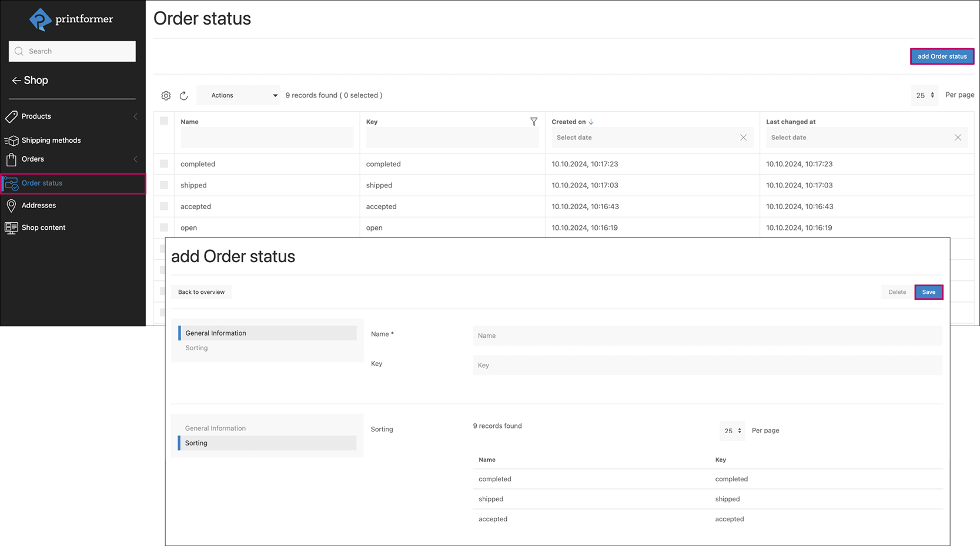
Task: Click the Name input field in form
Action: [707, 336]
